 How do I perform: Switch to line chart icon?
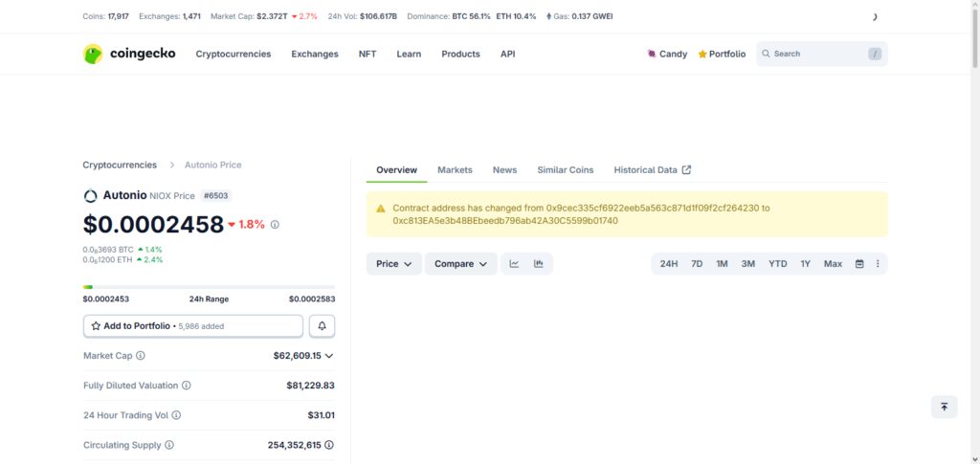coord(514,264)
